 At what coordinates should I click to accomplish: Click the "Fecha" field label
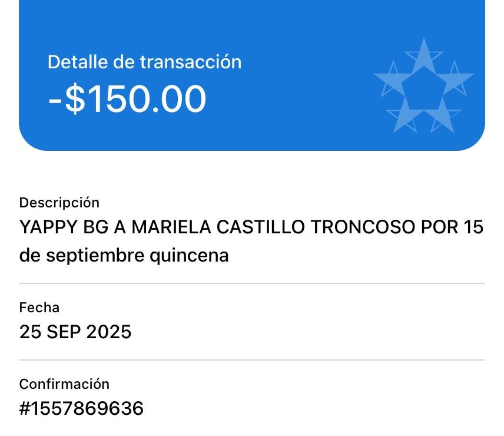coord(39,308)
